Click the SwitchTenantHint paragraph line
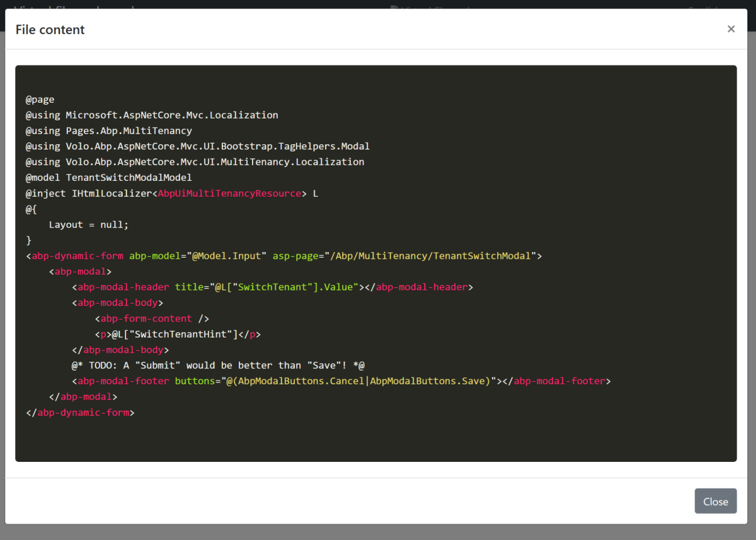The height and width of the screenshot is (540, 756). [177, 334]
